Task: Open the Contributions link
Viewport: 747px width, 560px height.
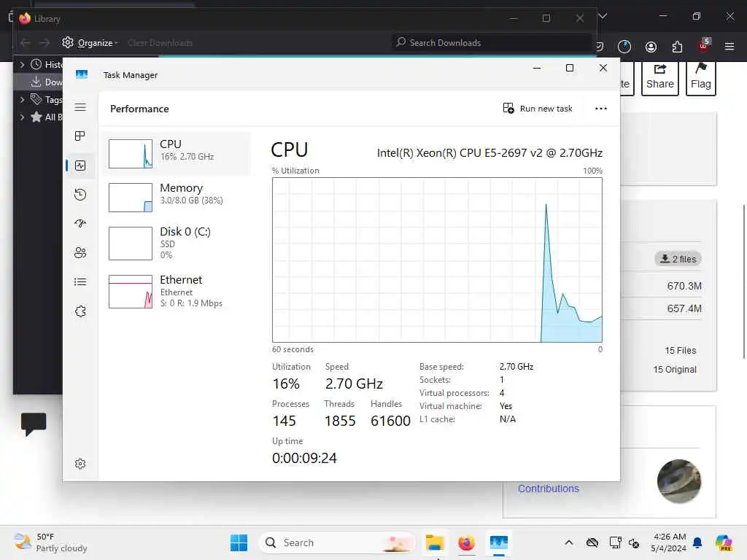Action: (549, 489)
